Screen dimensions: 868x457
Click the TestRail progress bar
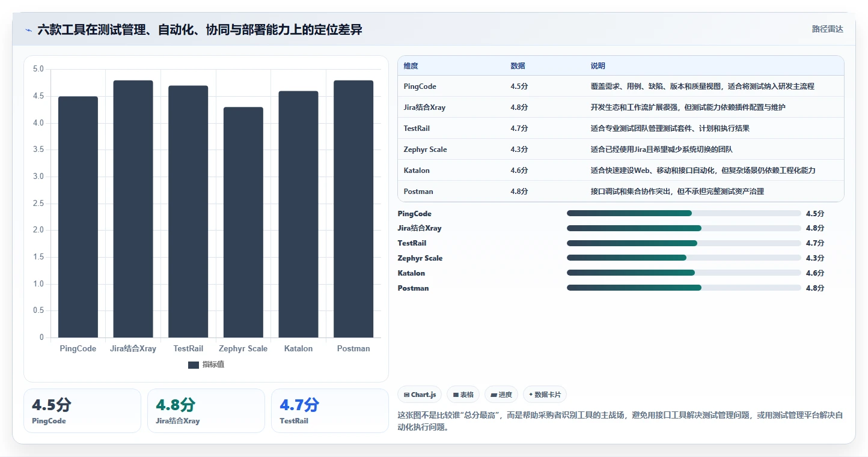684,243
